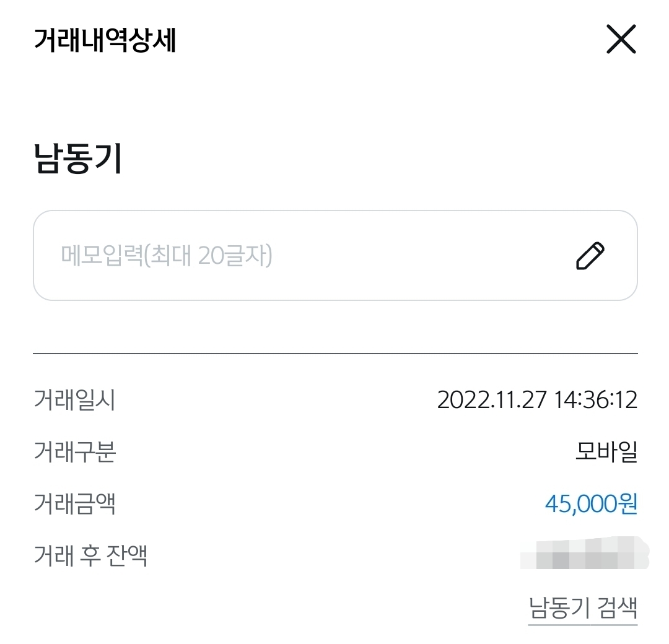Close the 거래내역상세 screen with X

621,41
